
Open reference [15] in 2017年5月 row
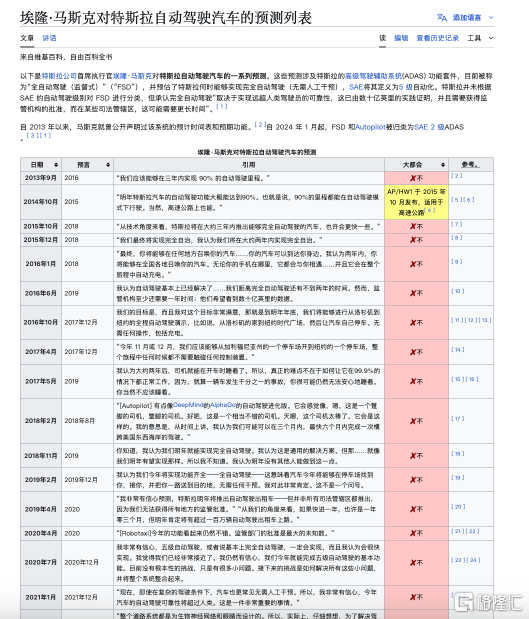[x=458, y=379]
